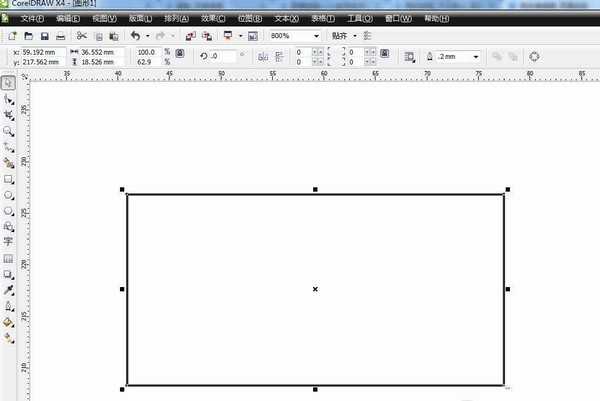Select the Crop tool in toolbox
This screenshot has width=600, height=401.
coord(8,115)
